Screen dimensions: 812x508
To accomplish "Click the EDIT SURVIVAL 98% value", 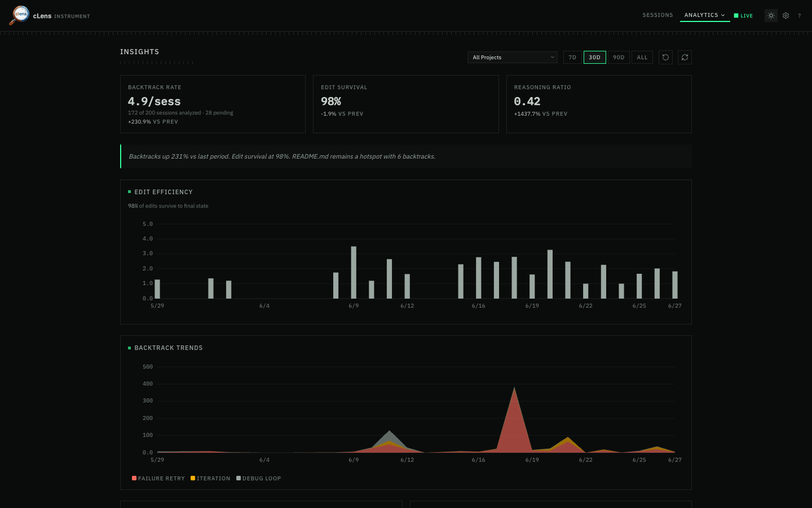I will pos(331,101).
